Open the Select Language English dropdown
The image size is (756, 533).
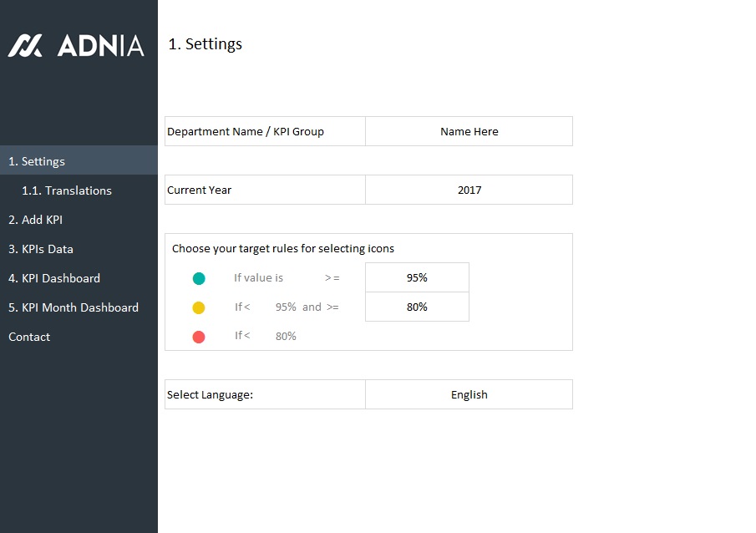pyautogui.click(x=469, y=394)
